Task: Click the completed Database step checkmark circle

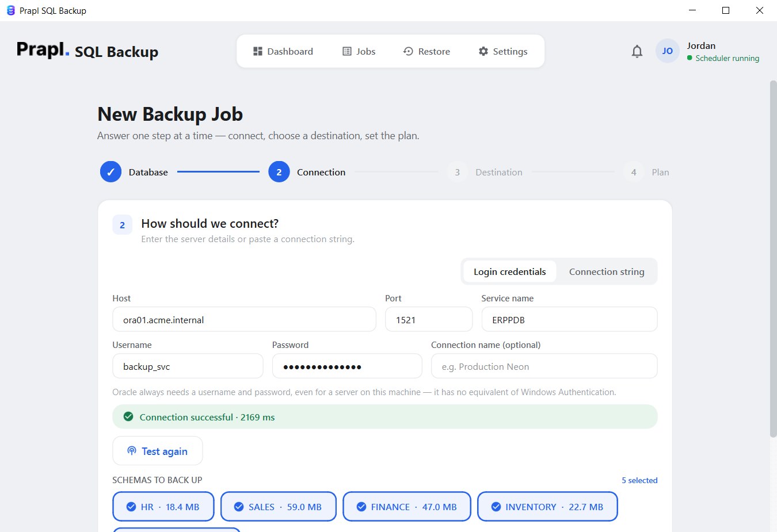Action: tap(111, 172)
